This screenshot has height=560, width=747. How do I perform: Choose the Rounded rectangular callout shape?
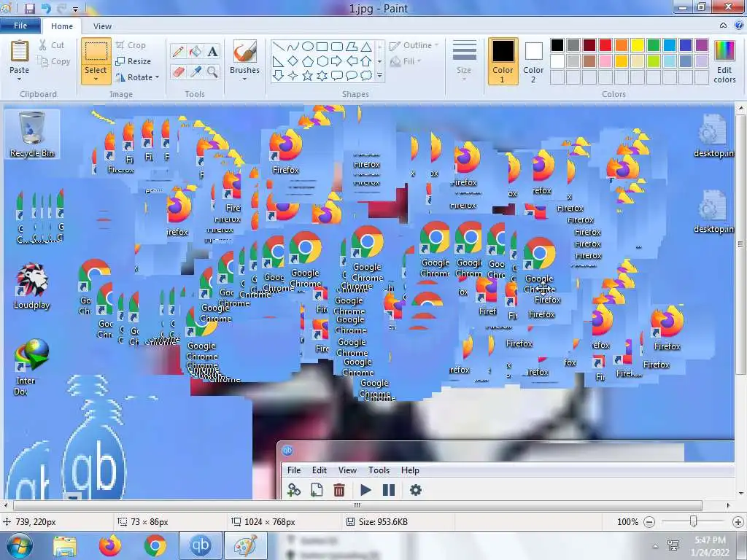(337, 76)
